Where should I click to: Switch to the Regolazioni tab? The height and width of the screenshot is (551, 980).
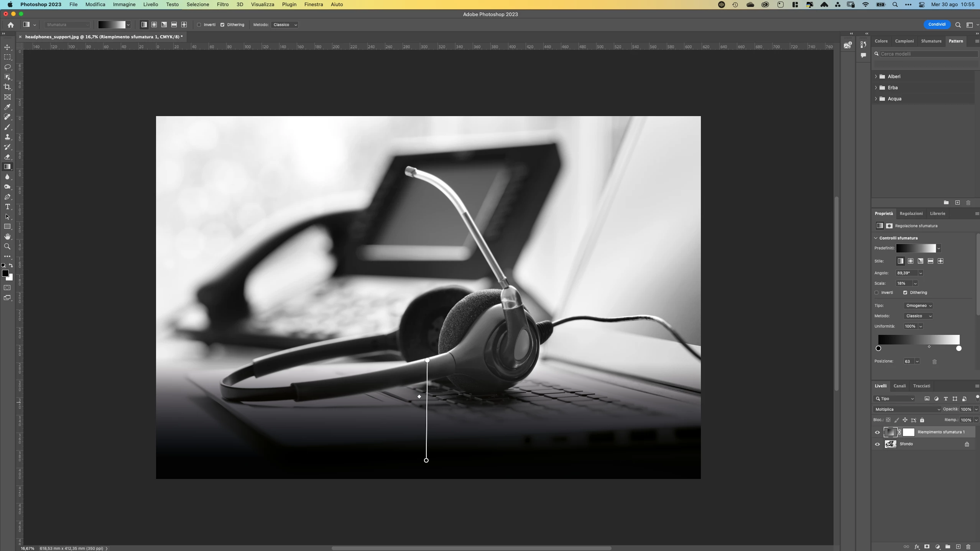point(911,213)
